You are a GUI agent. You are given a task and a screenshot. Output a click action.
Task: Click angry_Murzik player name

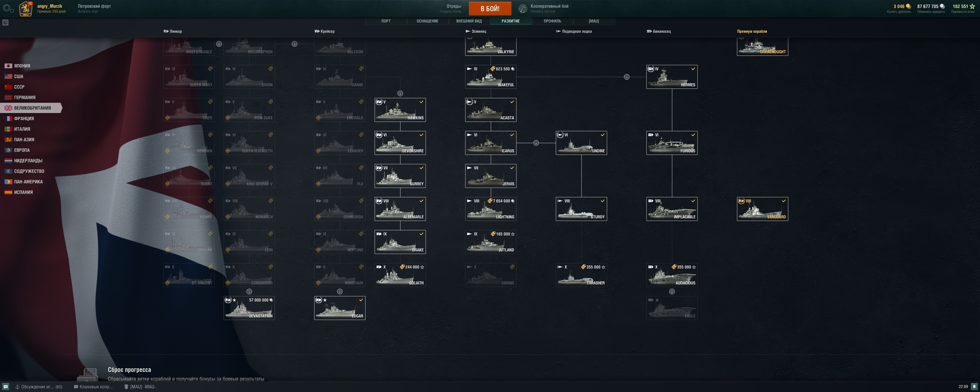point(50,6)
